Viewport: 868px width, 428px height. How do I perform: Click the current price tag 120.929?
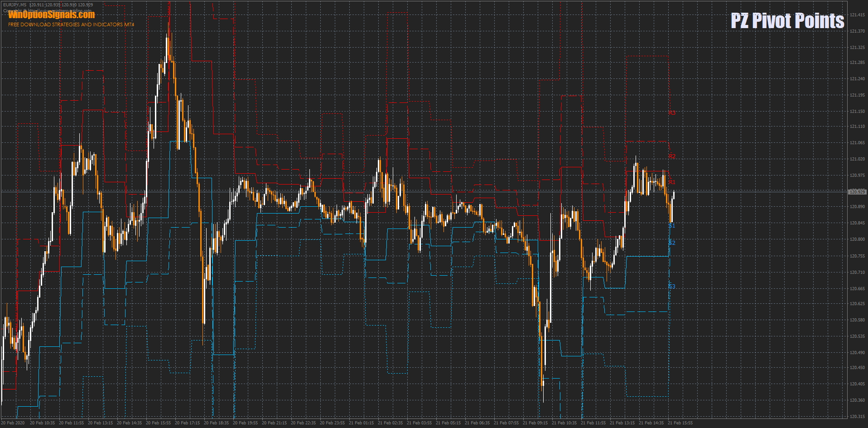[x=857, y=192]
